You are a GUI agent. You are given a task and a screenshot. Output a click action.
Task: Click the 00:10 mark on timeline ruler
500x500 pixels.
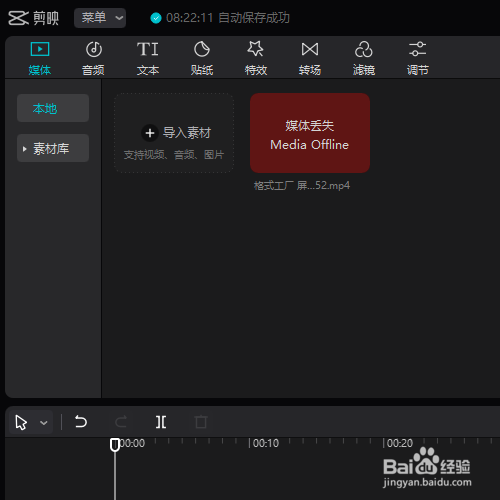pyautogui.click(x=266, y=443)
